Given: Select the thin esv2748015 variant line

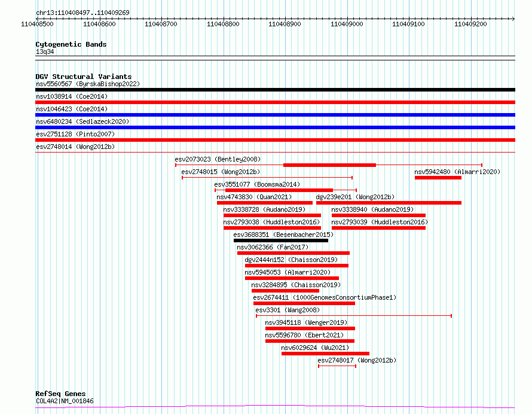Looking at the screenshot, I should [x=267, y=178].
